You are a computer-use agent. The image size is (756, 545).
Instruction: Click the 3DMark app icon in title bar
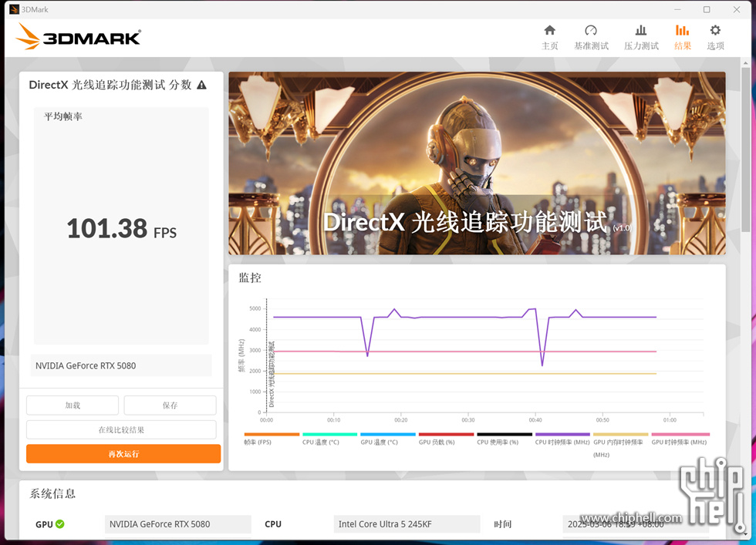[x=14, y=9]
